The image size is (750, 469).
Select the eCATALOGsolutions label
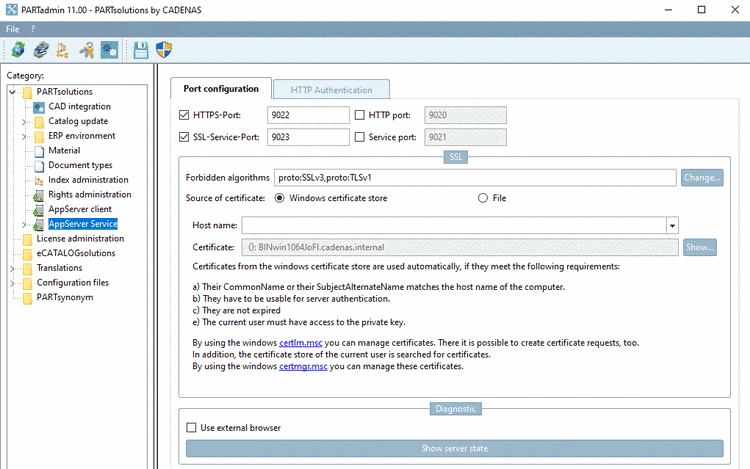tap(76, 253)
